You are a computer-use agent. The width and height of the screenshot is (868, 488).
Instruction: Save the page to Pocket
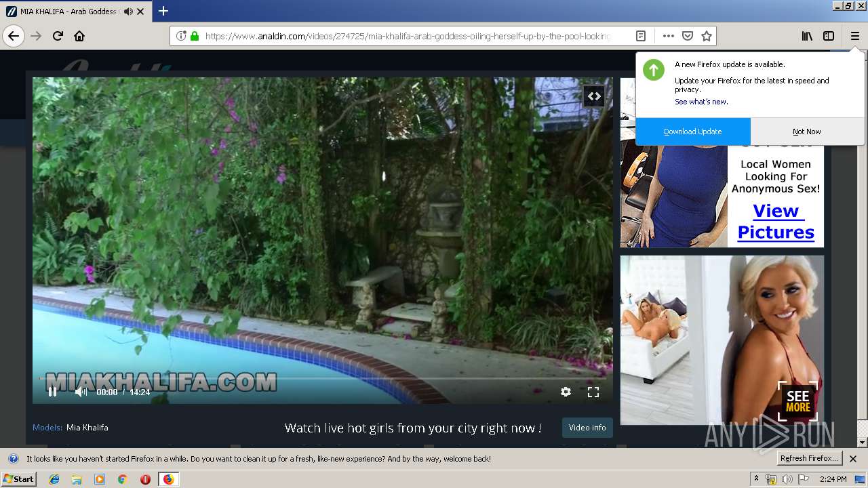point(687,36)
